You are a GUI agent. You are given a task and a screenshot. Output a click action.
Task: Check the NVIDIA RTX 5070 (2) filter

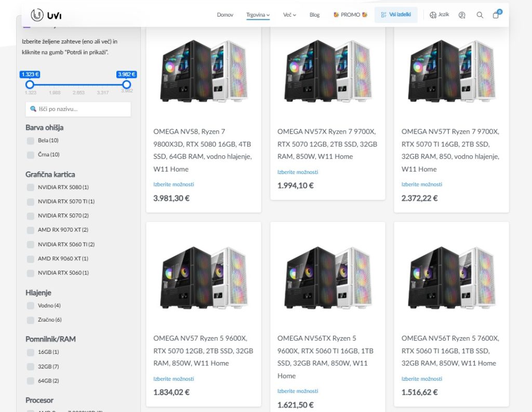click(31, 216)
